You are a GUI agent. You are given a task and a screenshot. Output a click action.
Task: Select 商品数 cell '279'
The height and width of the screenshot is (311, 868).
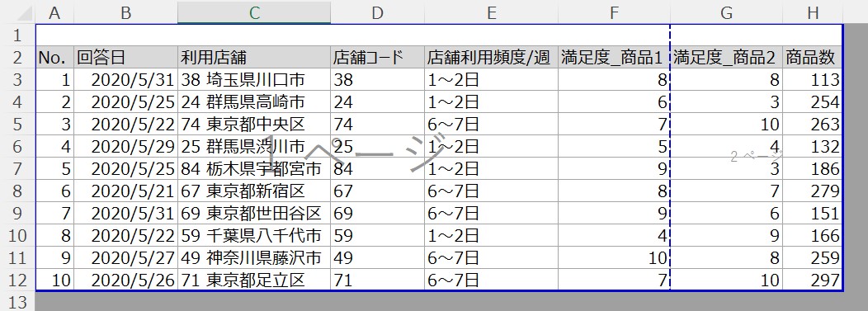click(813, 191)
